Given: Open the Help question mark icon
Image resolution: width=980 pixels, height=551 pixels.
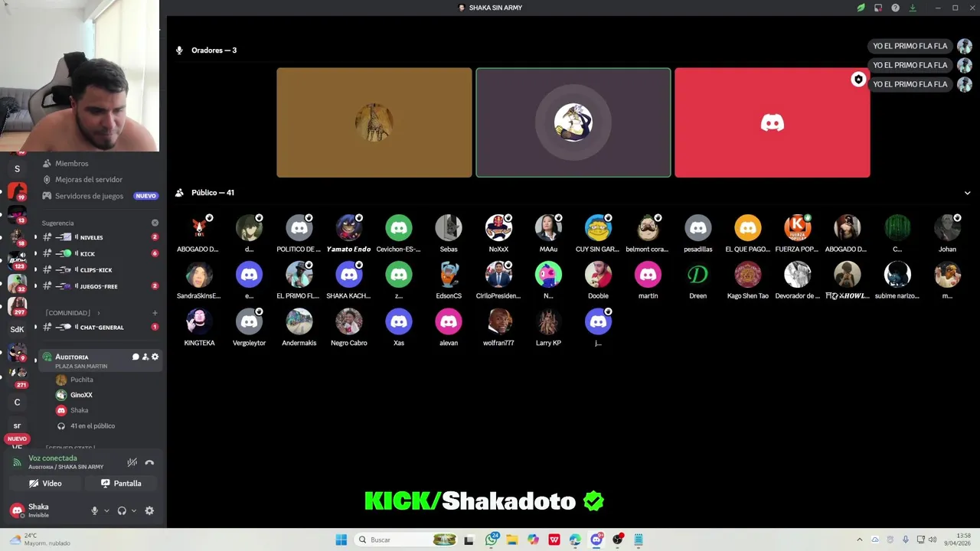Looking at the screenshot, I should (x=895, y=8).
